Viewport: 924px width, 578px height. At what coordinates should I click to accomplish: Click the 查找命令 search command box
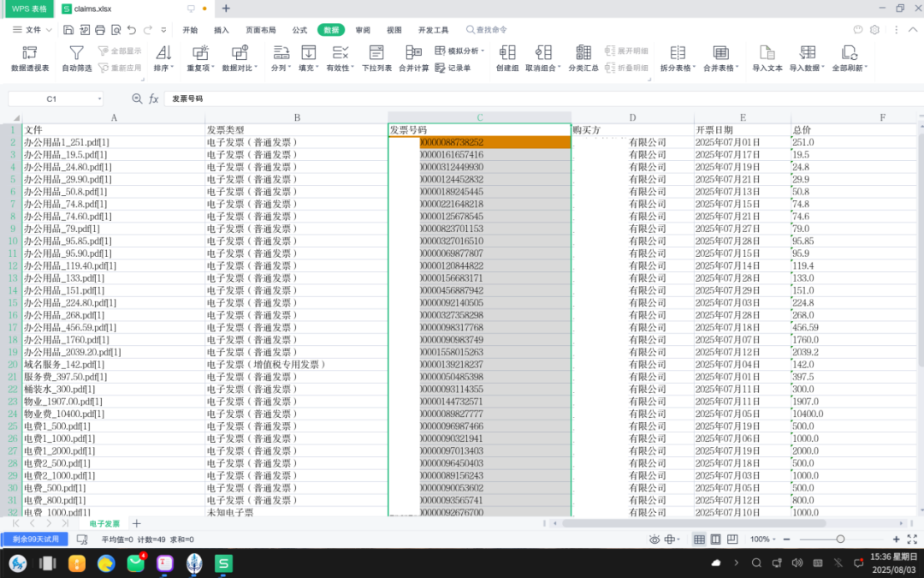click(486, 29)
